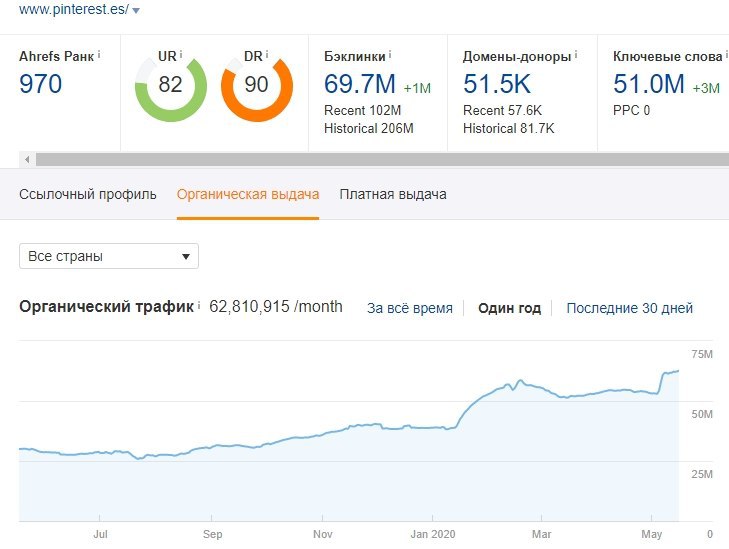Show info tooltip icon beside DR
This screenshot has height=549, width=729.
point(267,54)
